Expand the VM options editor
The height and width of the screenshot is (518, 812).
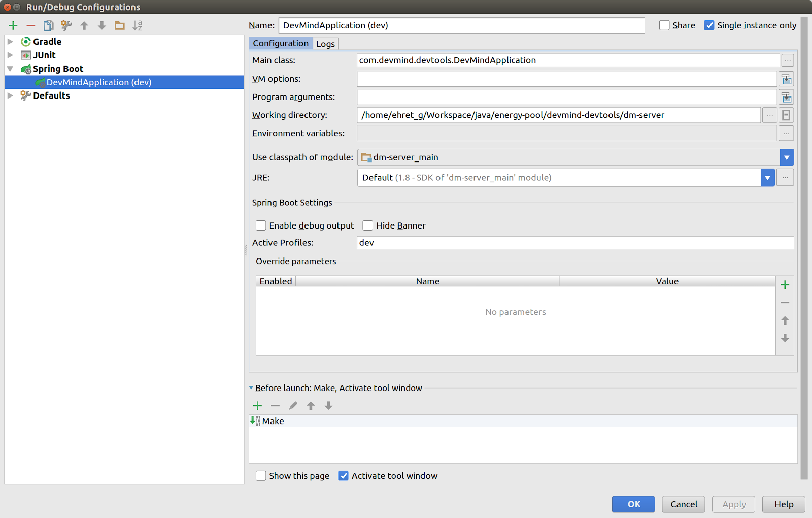(x=787, y=79)
